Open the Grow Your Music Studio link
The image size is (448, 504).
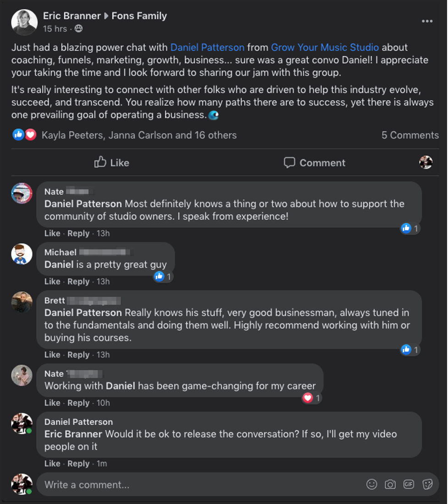pos(325,47)
